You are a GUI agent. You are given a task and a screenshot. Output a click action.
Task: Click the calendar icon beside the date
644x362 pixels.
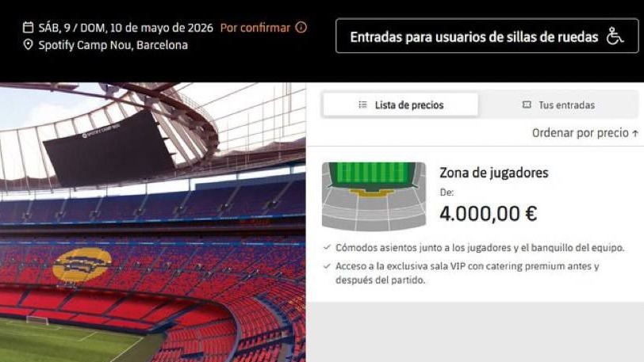click(28, 28)
